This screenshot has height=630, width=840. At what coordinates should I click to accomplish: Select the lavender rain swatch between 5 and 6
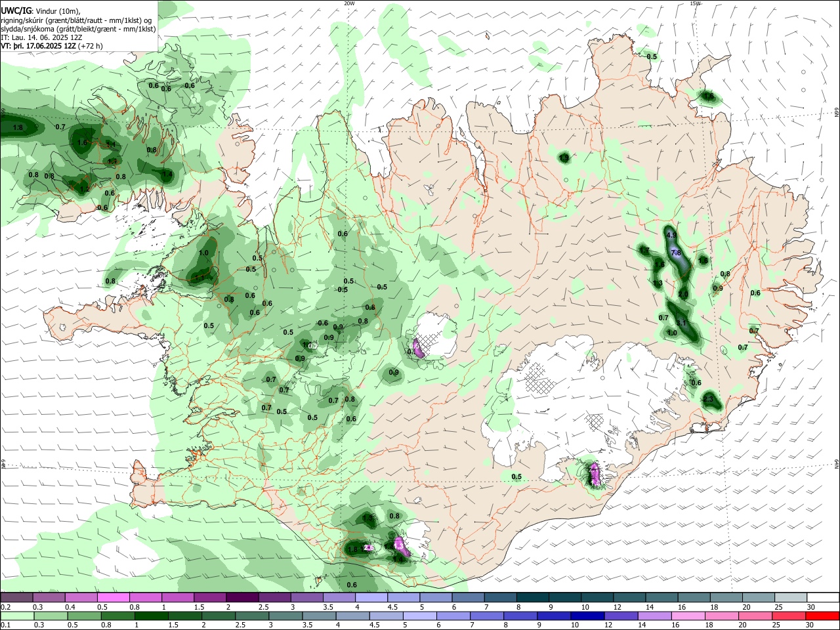pyautogui.click(x=421, y=616)
